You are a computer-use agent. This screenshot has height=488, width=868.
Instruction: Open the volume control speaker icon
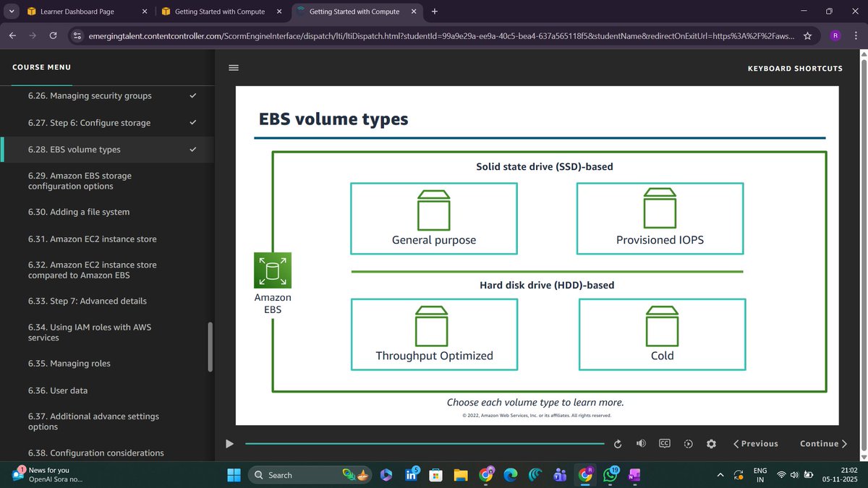[641, 443]
